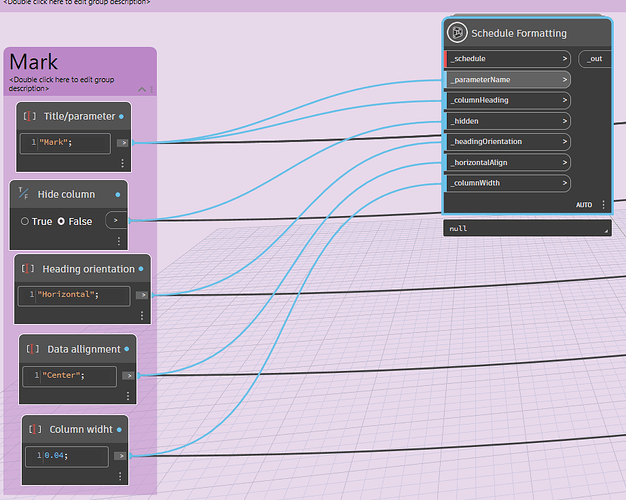Viewport: 626px width, 500px height.
Task: Open the options menu of Title/parameter node
Action: click(122, 163)
